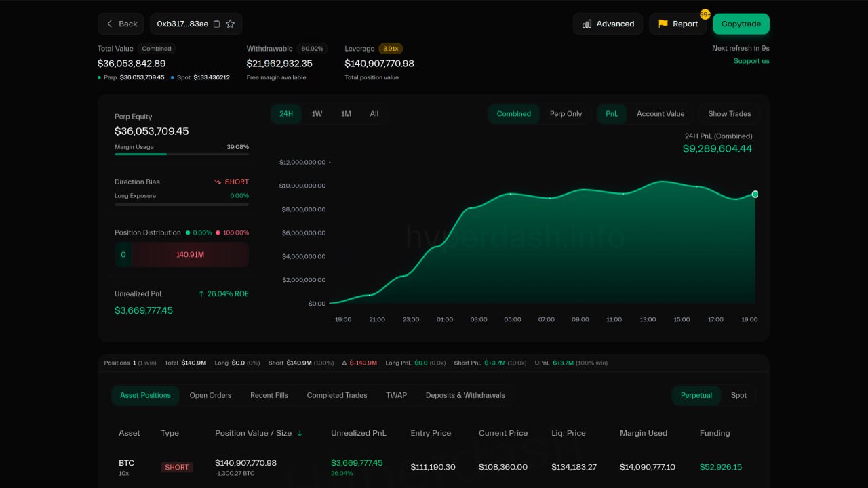Click the chart endpoint marker dot
Image resolution: width=868 pixels, height=488 pixels.
pyautogui.click(x=755, y=195)
